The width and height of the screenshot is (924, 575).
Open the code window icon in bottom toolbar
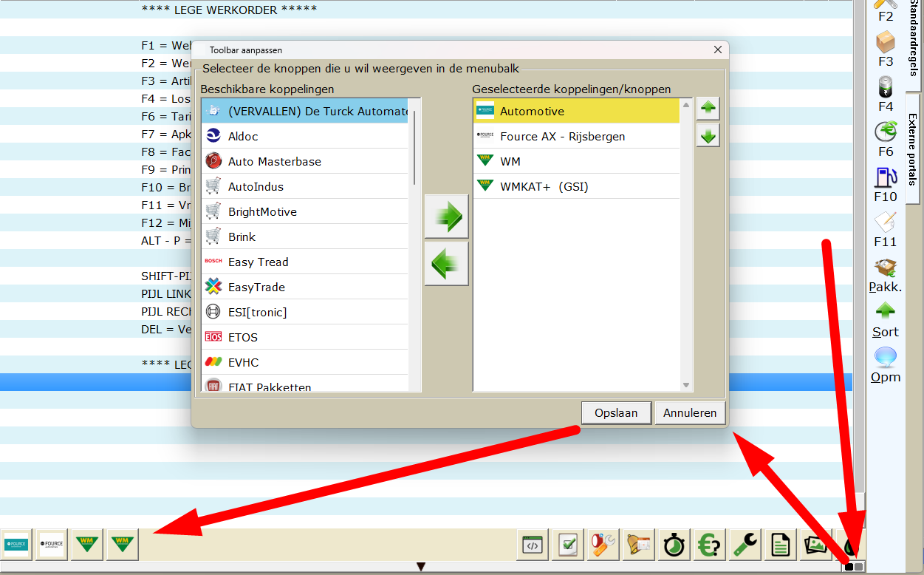(x=533, y=545)
